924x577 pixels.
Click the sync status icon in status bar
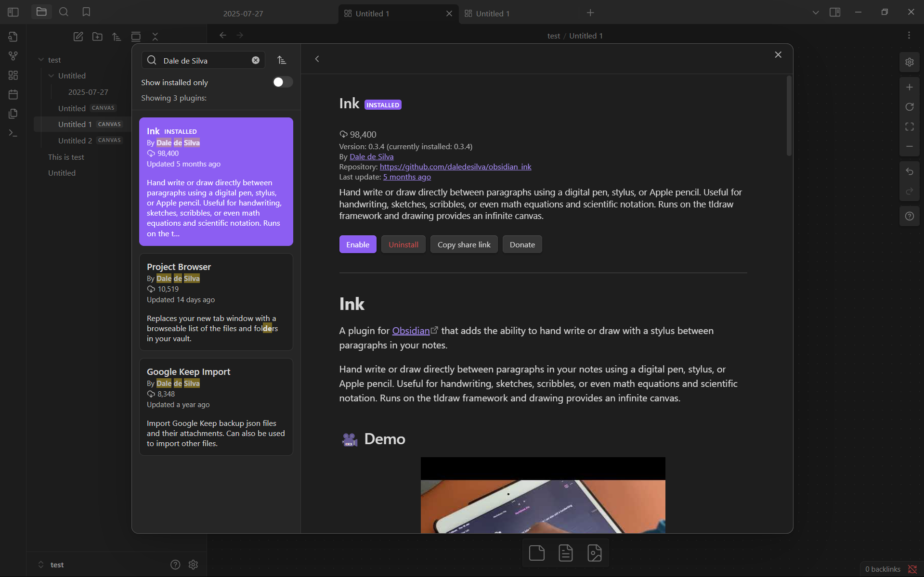point(912,569)
